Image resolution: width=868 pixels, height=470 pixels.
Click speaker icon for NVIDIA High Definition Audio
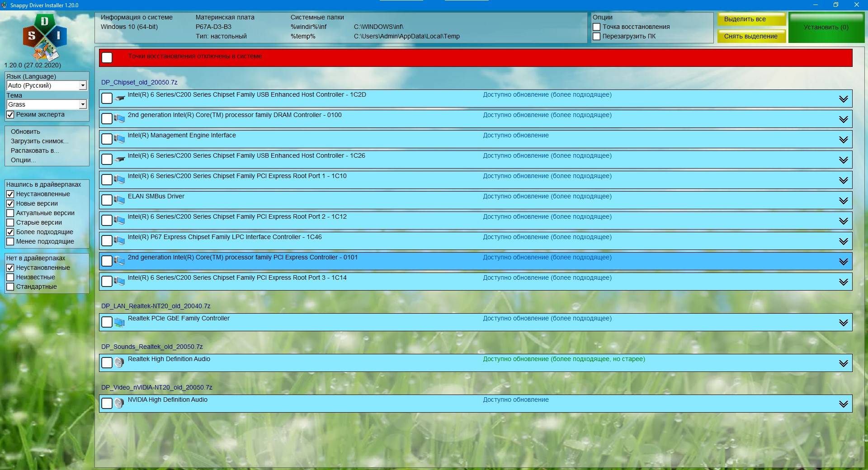[119, 403]
